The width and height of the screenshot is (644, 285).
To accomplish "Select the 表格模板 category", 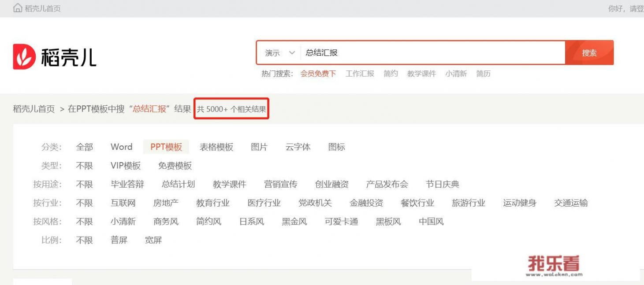I will [x=216, y=147].
